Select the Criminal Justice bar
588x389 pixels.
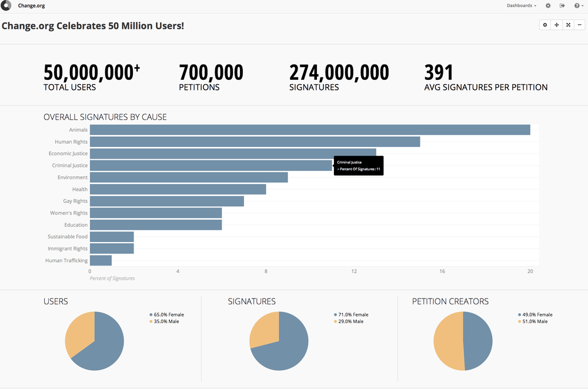coord(211,165)
